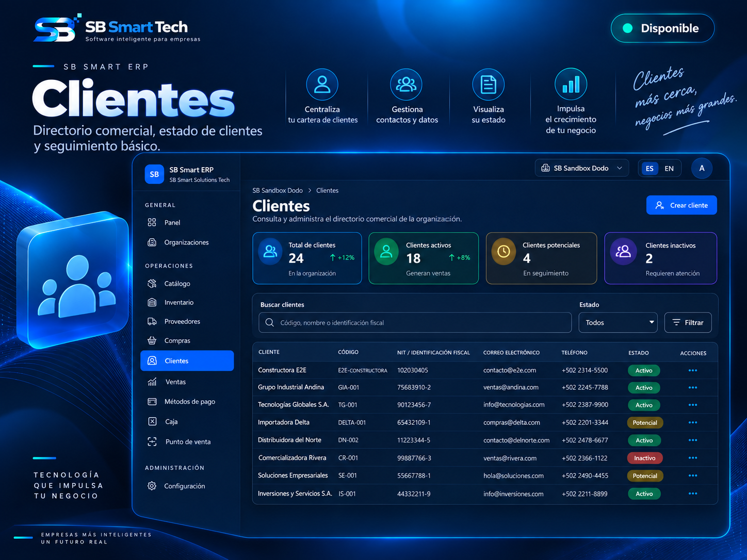Click the Ventas chart icon
Screen dimensions: 747x560
click(152, 382)
